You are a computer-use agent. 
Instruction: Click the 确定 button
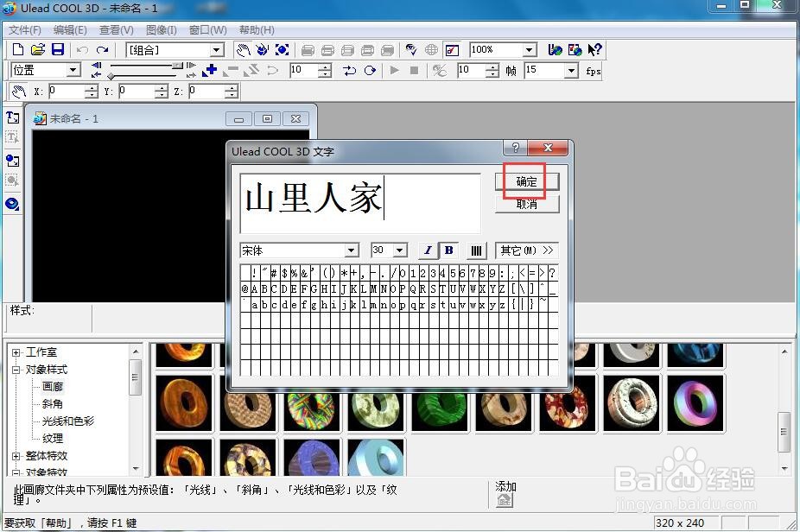point(527,181)
